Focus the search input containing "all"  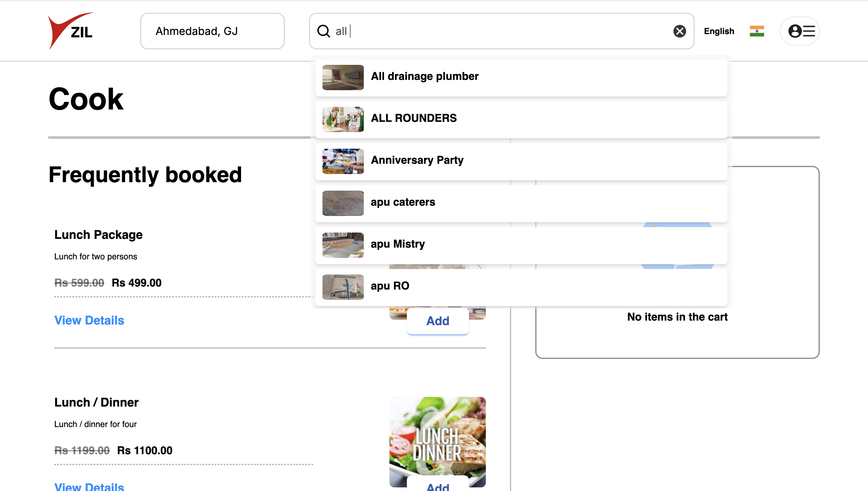pos(499,31)
